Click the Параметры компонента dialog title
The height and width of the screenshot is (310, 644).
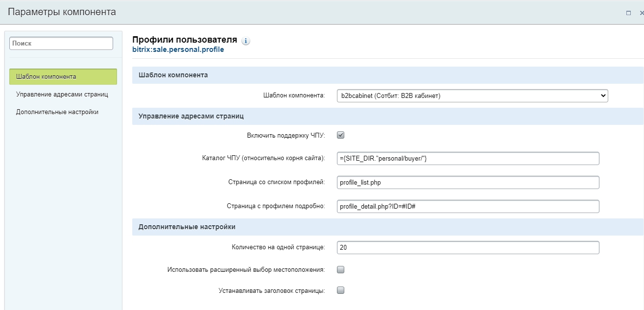point(62,12)
